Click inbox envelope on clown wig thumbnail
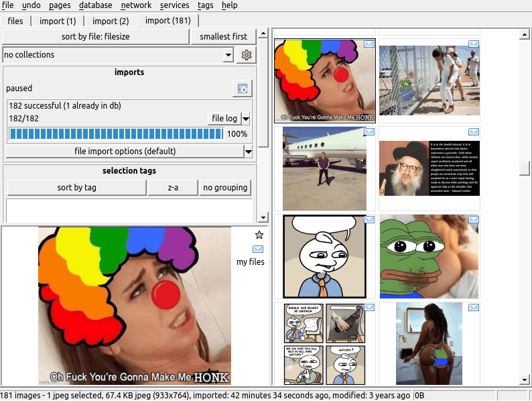 [x=369, y=44]
